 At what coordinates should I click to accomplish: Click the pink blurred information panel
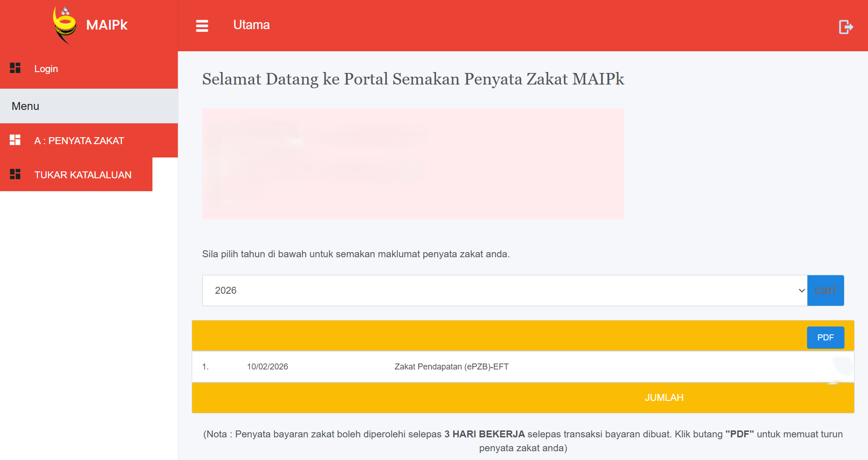tap(413, 164)
